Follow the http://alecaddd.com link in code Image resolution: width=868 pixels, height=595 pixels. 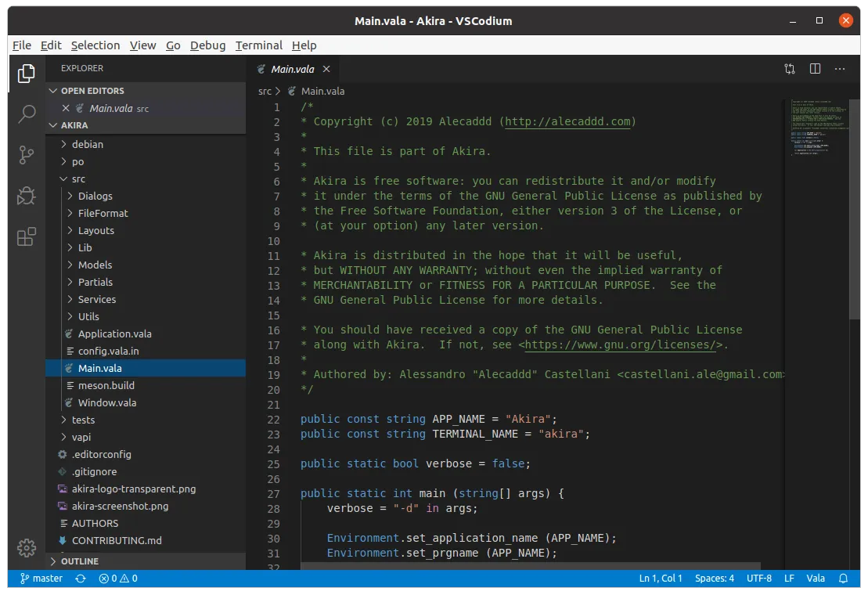coord(567,122)
